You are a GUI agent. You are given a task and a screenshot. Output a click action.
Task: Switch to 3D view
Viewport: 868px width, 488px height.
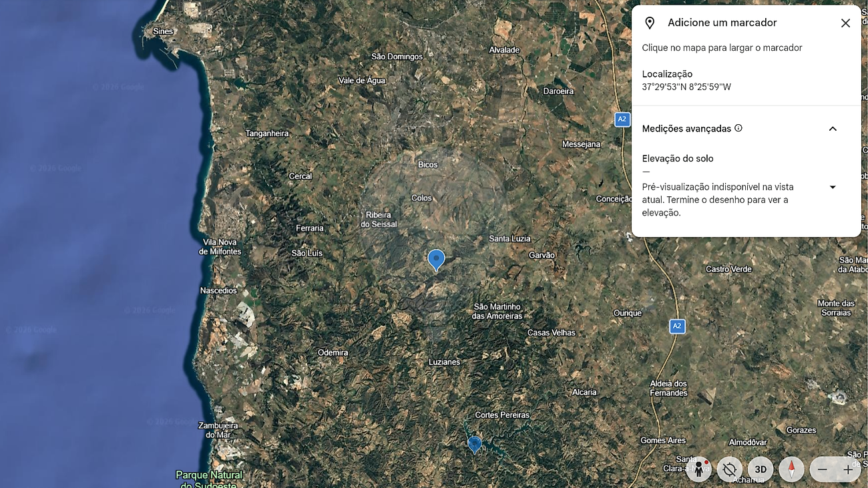pos(761,469)
